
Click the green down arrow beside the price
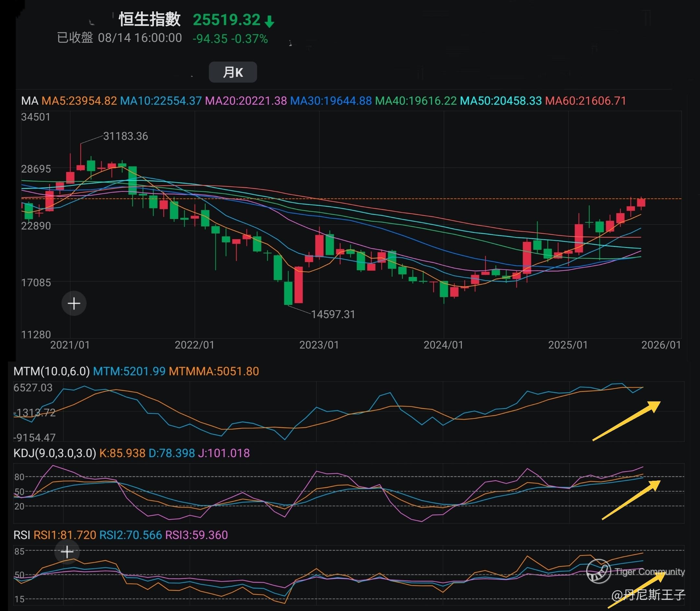pos(270,21)
